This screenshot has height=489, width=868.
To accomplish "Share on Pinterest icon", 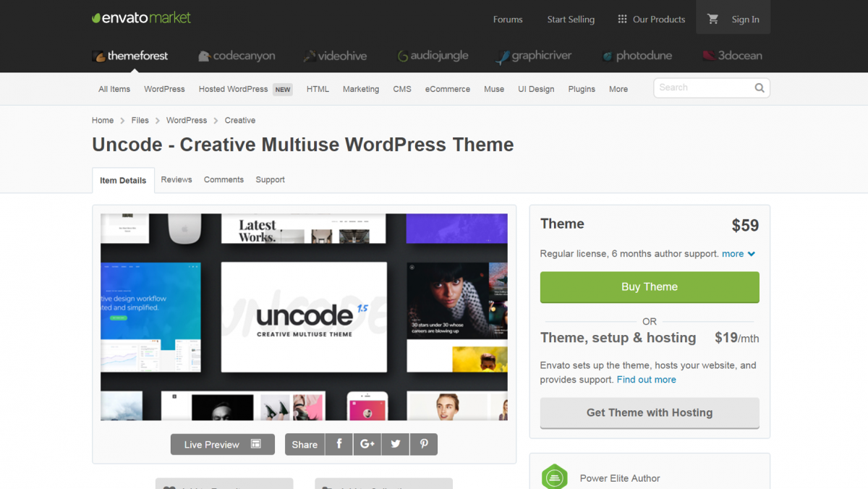I will coord(424,444).
